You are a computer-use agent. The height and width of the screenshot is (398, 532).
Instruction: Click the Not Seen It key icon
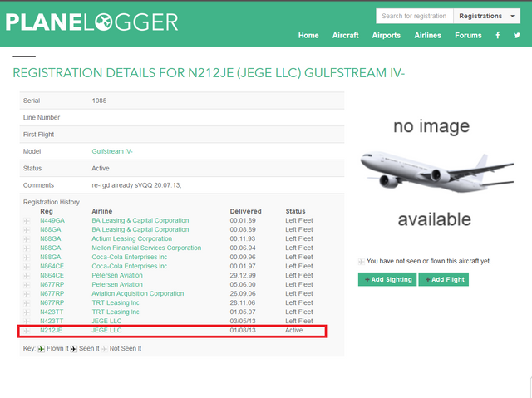click(105, 349)
